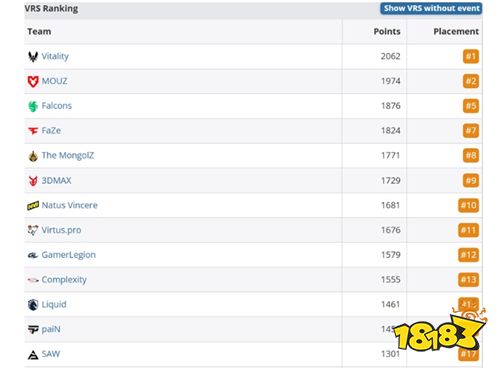Click the MOUZ heart logo icon
Image resolution: width=500 pixels, height=368 pixels.
tap(33, 81)
